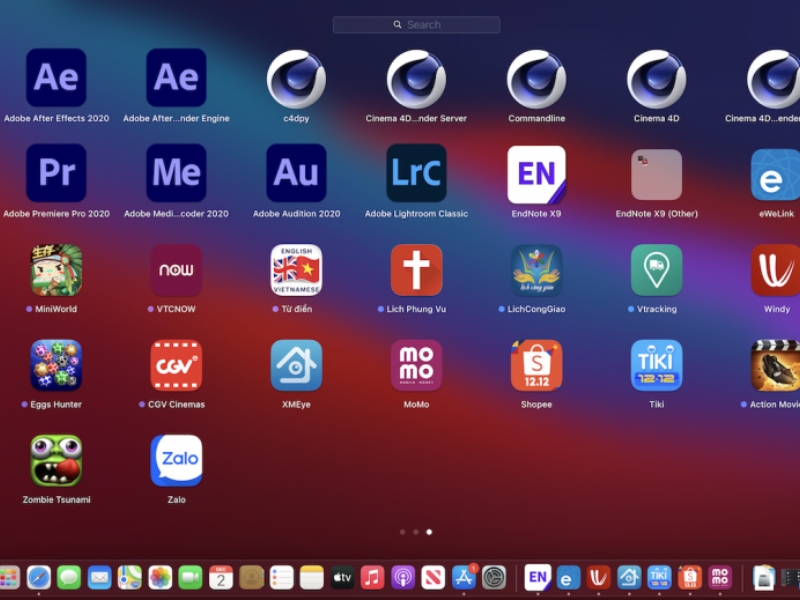Launch Windy from the Launchpad grid

776,270
